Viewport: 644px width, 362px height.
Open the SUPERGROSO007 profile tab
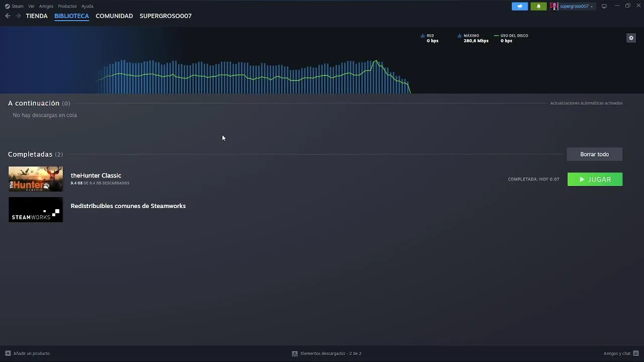166,16
